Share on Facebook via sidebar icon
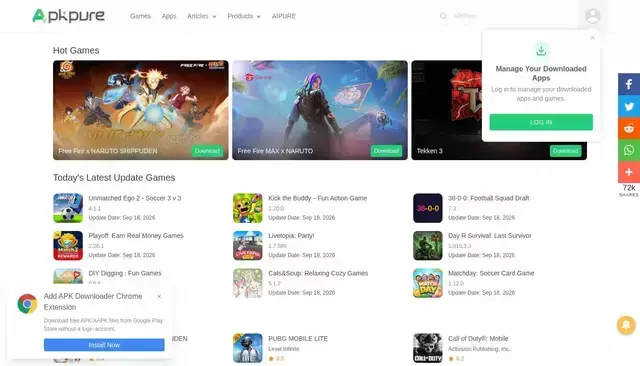Screen dimensions: 640x366 pos(629,84)
